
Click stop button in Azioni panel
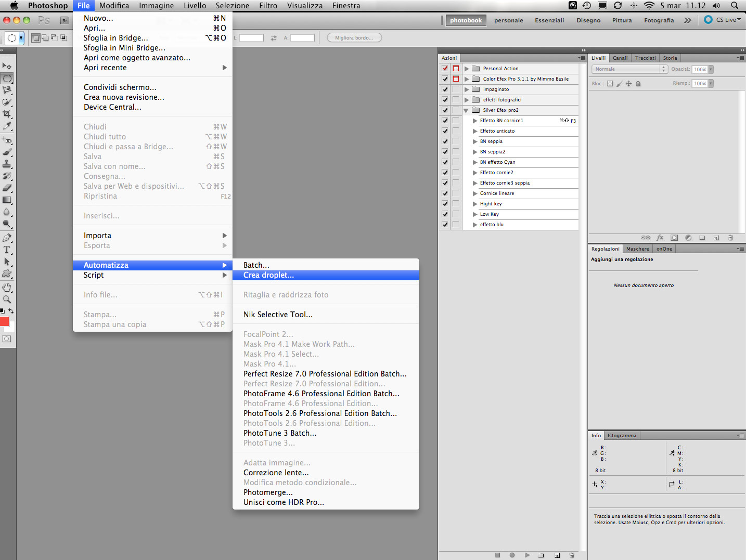[497, 555]
